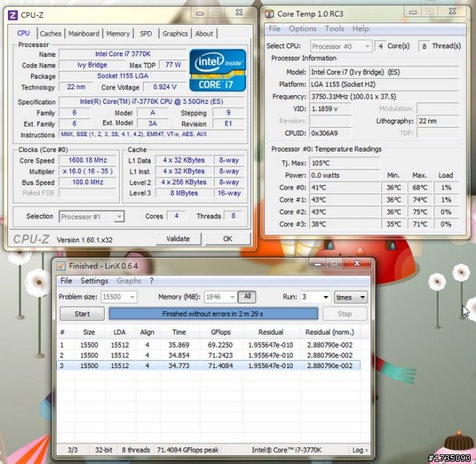Open the About tab in CPU-Z

click(204, 33)
